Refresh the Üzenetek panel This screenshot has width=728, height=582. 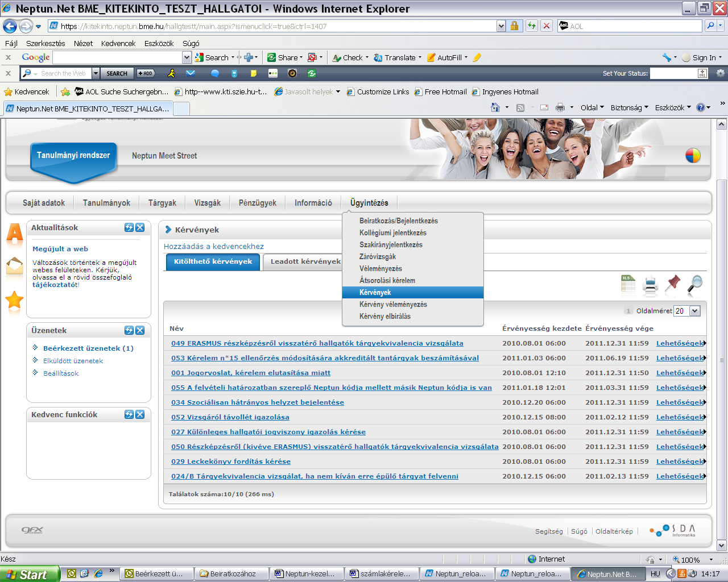(129, 330)
